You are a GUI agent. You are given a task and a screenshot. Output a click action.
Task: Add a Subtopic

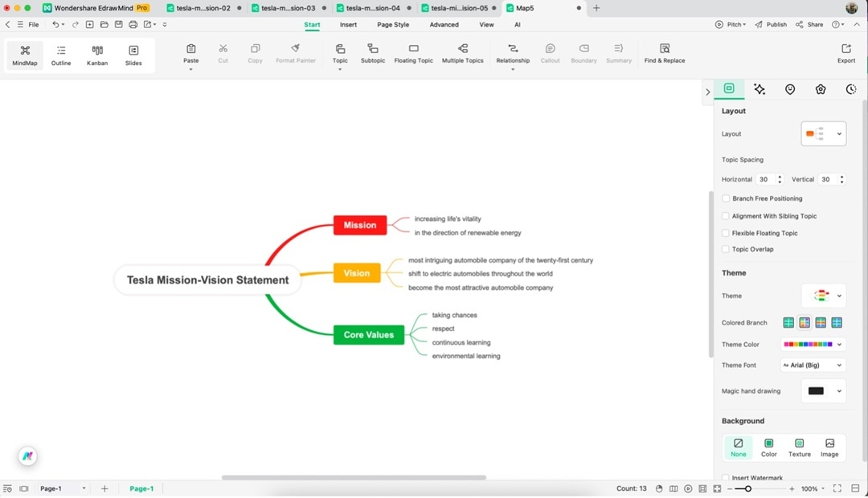(x=373, y=54)
